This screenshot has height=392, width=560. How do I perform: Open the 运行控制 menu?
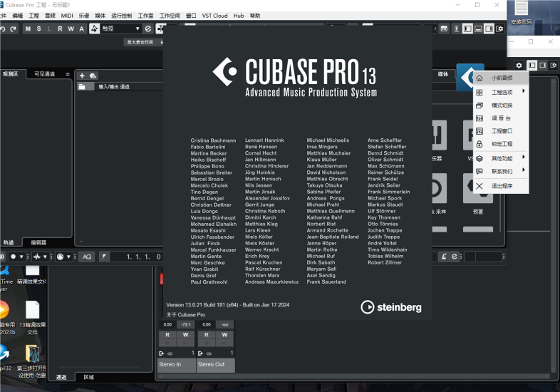[121, 16]
